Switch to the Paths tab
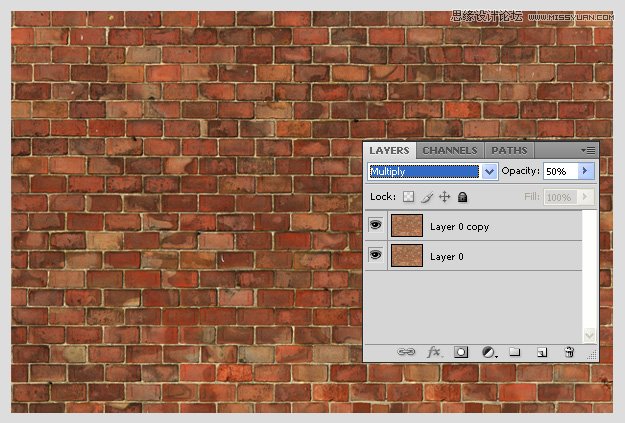Viewport: 625px width, 423px height. [x=509, y=150]
